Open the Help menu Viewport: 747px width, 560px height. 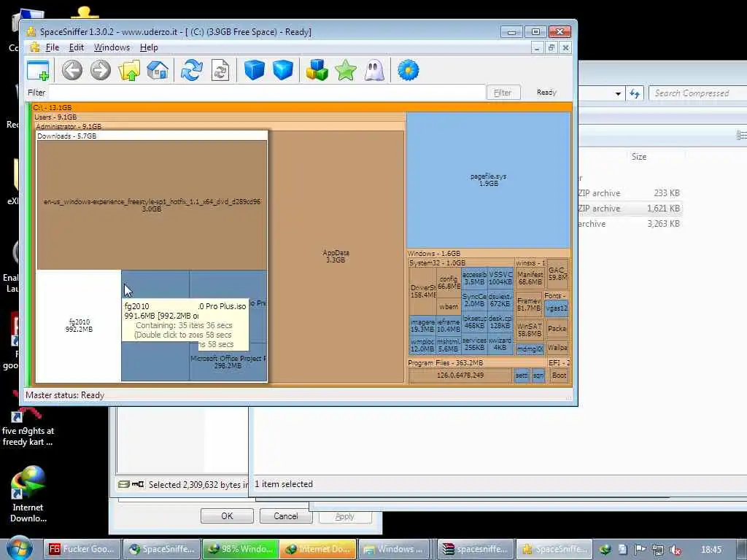tap(149, 47)
